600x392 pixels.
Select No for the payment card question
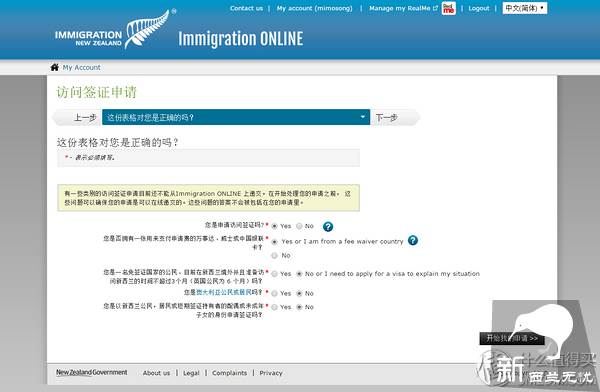coord(274,255)
